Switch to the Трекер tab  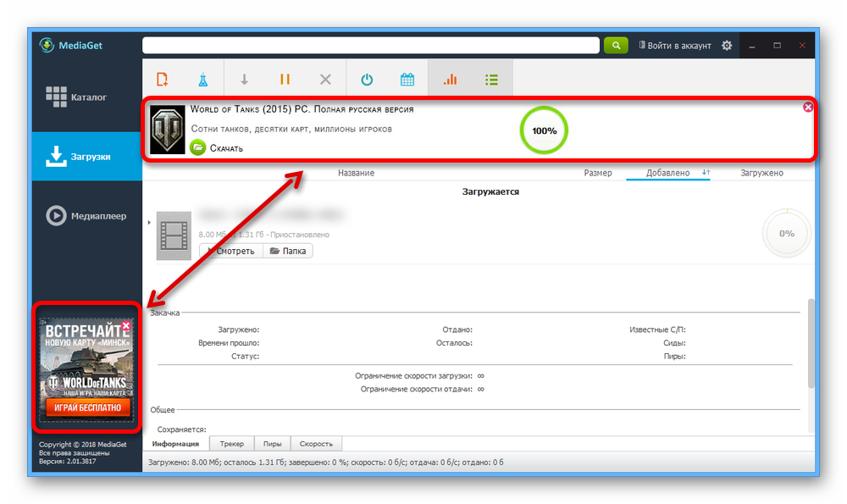click(231, 444)
